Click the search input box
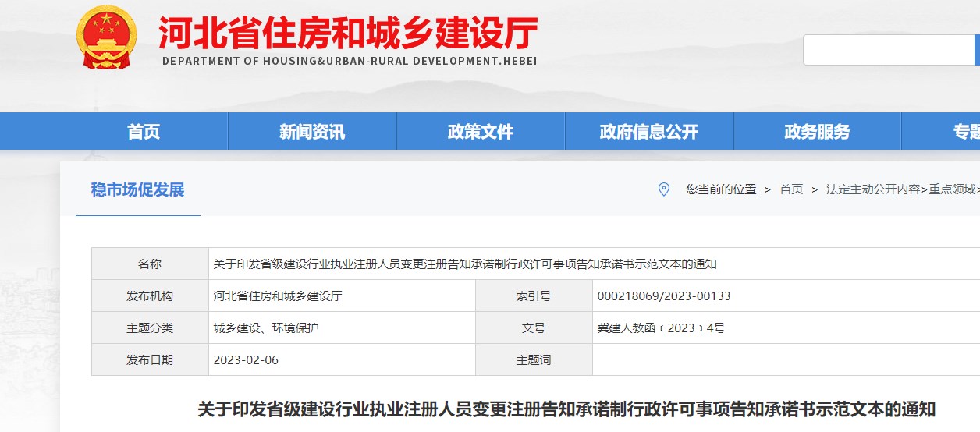 888,50
